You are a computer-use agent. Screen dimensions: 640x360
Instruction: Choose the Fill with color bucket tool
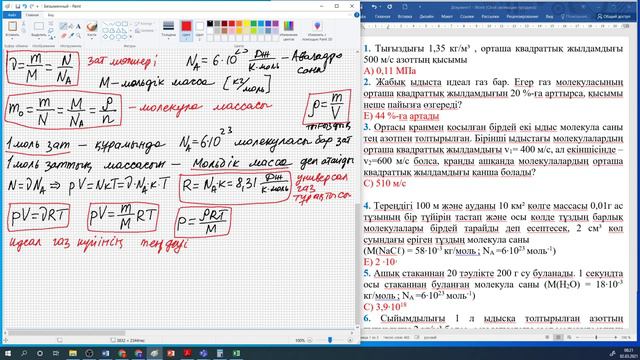71,26
